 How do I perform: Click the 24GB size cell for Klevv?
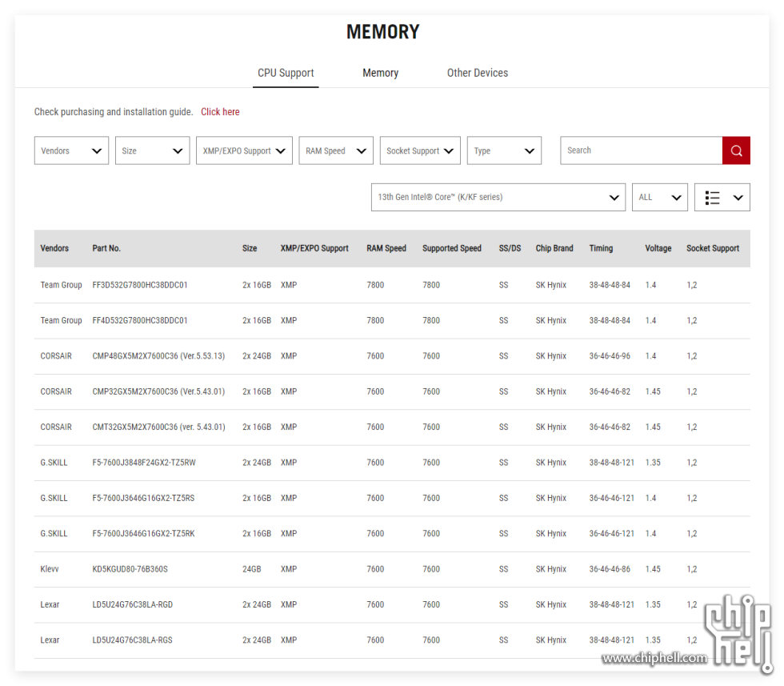tap(251, 569)
